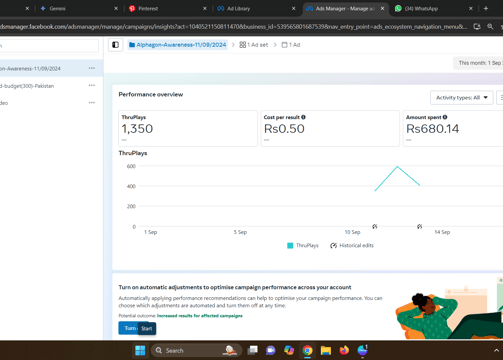This screenshot has width=503, height=360.
Task: Open more options for budget(300)-Pakistan row
Action: click(x=92, y=86)
